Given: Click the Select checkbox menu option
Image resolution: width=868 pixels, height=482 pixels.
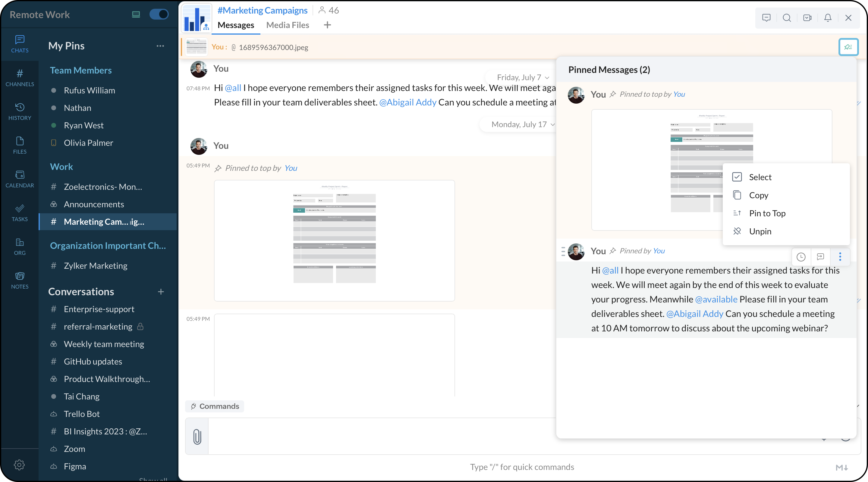Looking at the screenshot, I should click(760, 177).
